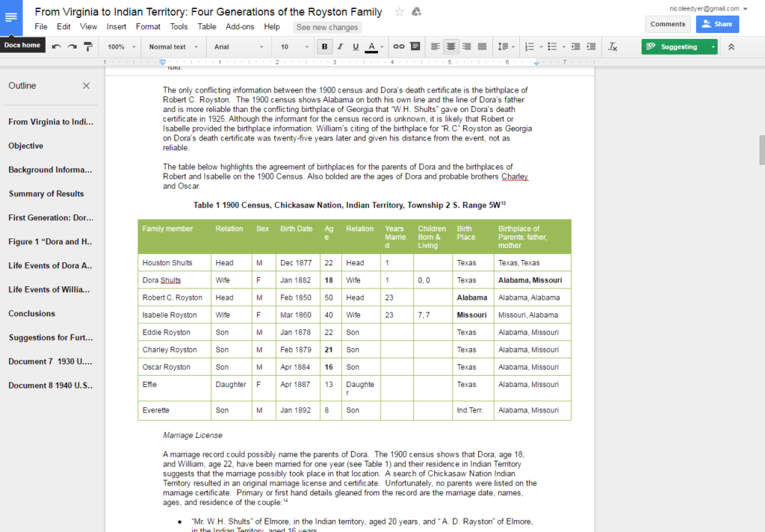Viewport: 765px width, 532px height.
Task: Jump to Conclusions in the outline
Action: click(x=31, y=313)
